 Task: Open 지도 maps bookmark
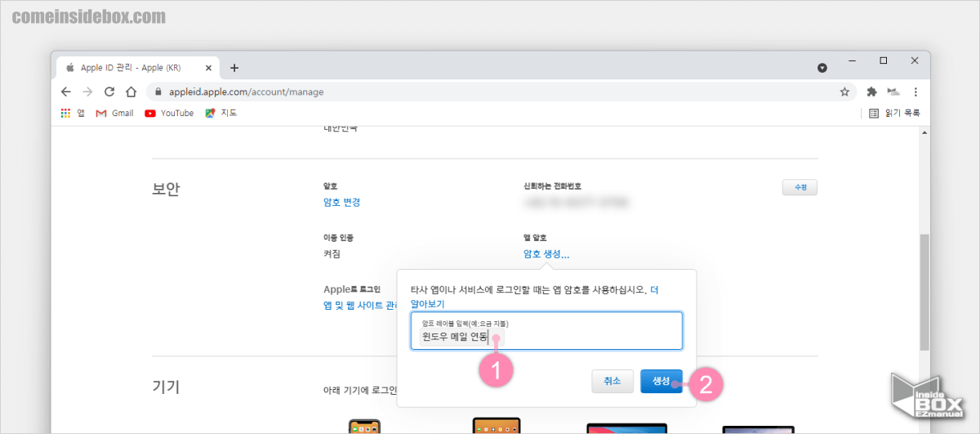[x=220, y=113]
